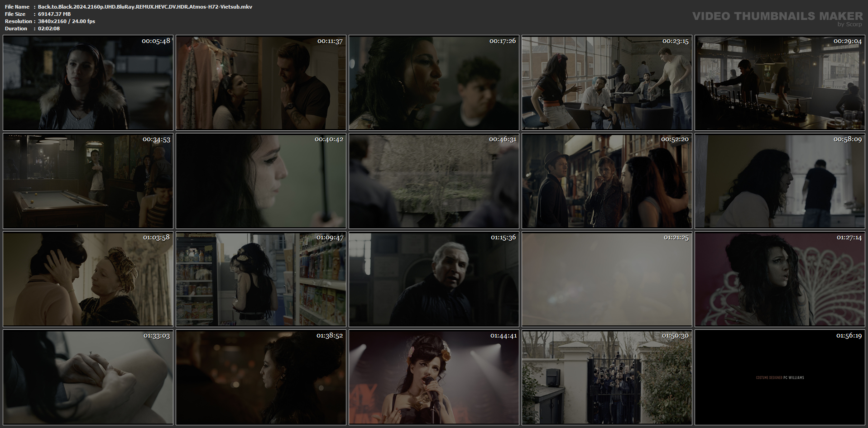868x428 pixels.
Task: Select the credits frame at 01:56:19
Action: [780, 377]
